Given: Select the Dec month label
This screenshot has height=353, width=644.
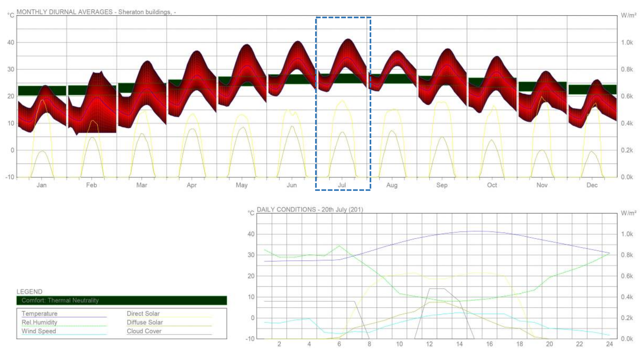Looking at the screenshot, I should point(592,185).
